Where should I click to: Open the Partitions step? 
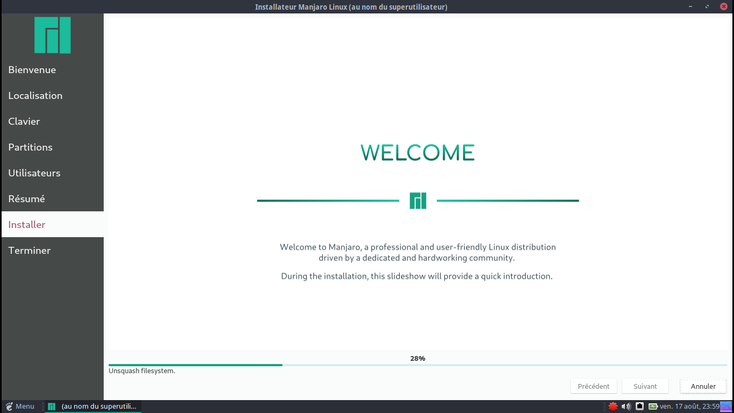52,147
